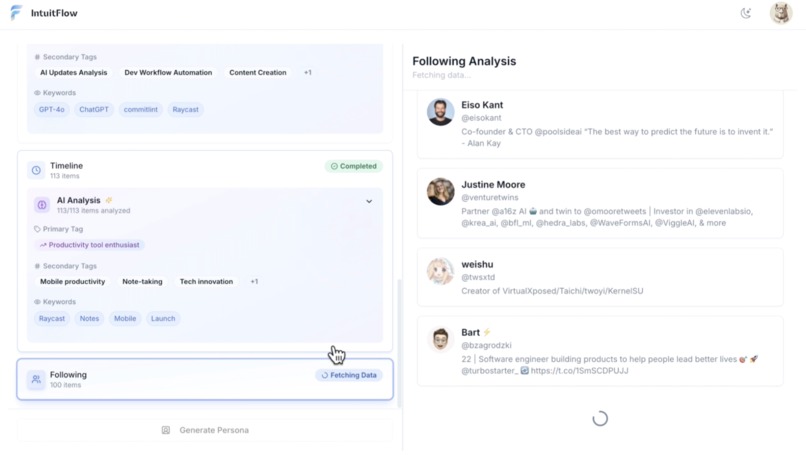
Task: Select the Mobile productivity tag
Action: (72, 282)
